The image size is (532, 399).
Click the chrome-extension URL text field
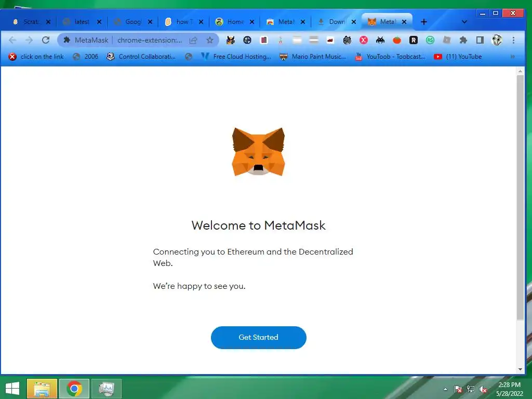click(x=150, y=40)
